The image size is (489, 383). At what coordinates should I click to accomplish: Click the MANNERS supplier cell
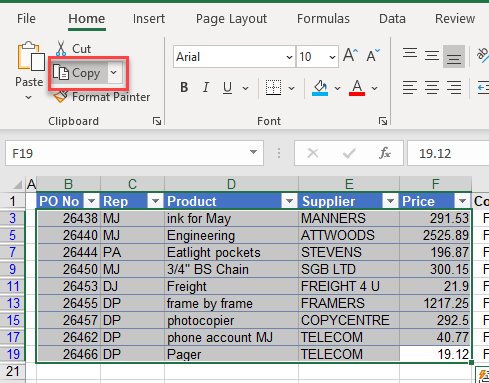(349, 218)
